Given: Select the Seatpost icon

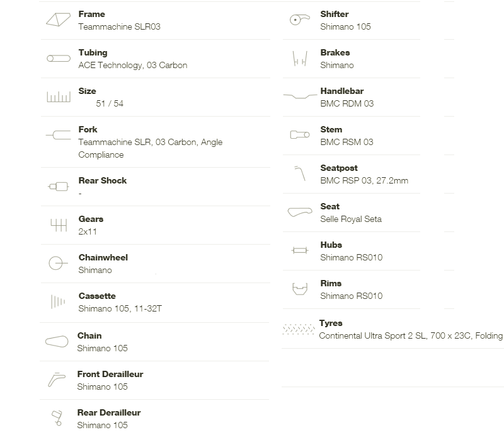Looking at the screenshot, I should [x=300, y=173].
